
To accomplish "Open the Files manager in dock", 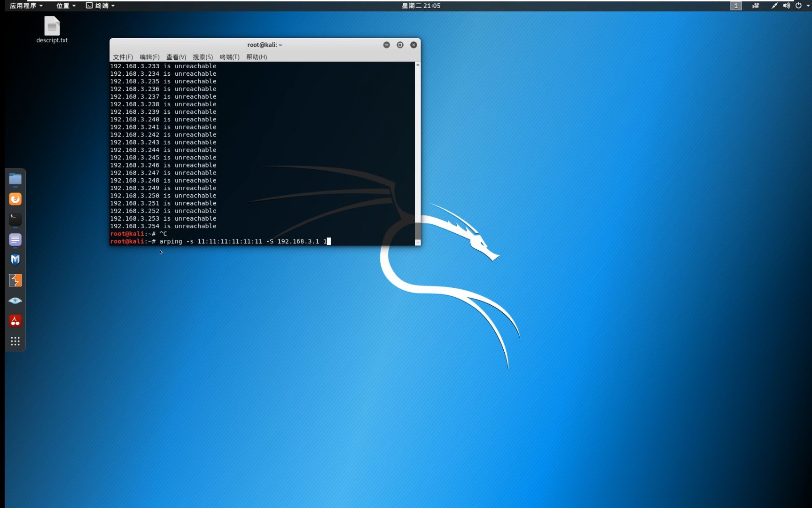I will tap(15, 179).
